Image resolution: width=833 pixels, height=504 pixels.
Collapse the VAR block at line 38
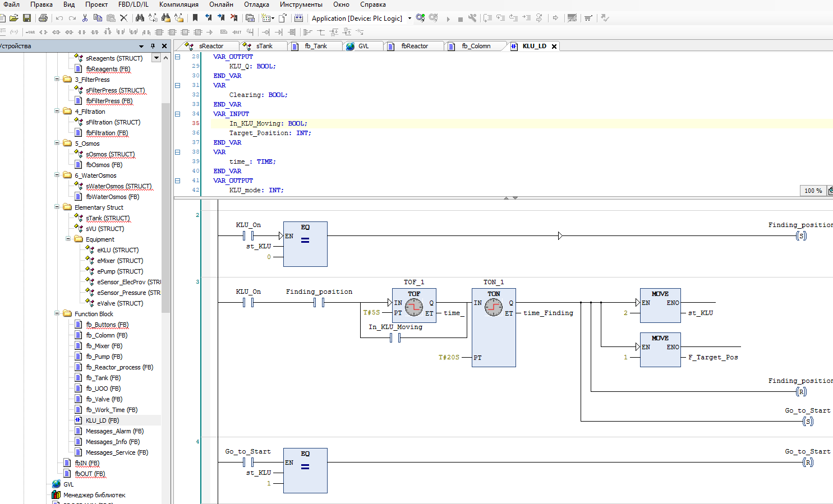tap(178, 152)
